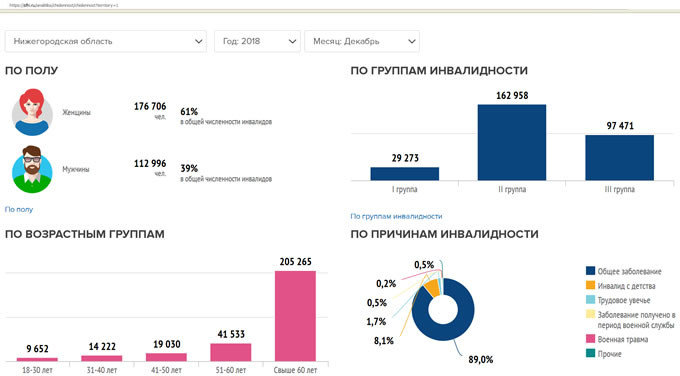Click the browser address bar URL

click(63, 5)
